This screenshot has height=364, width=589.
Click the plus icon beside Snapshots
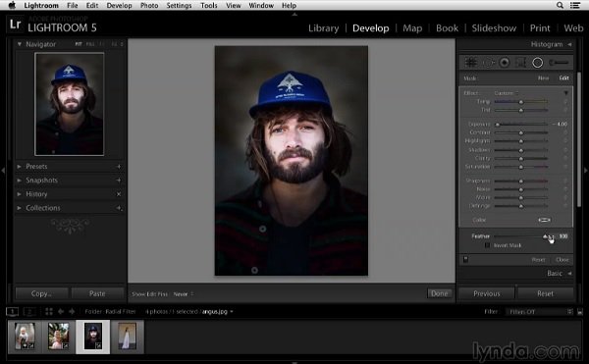coord(119,181)
